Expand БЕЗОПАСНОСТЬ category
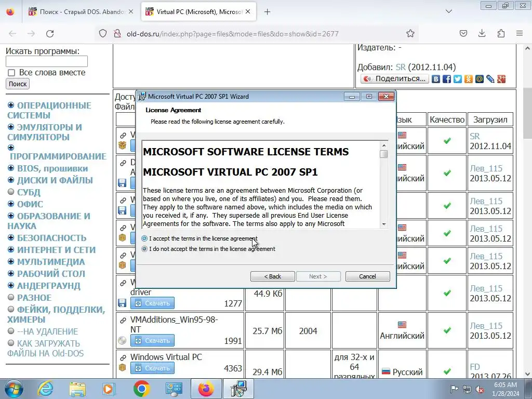This screenshot has width=532, height=399. (11, 237)
